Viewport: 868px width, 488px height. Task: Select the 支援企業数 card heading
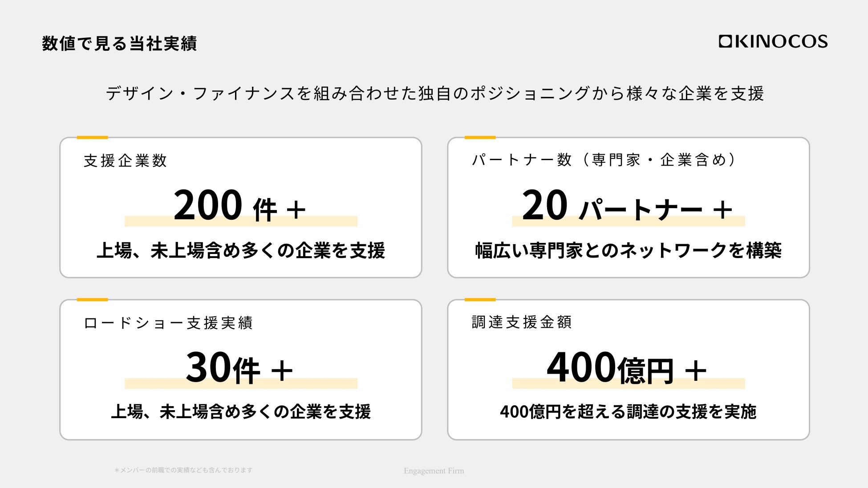[125, 161]
